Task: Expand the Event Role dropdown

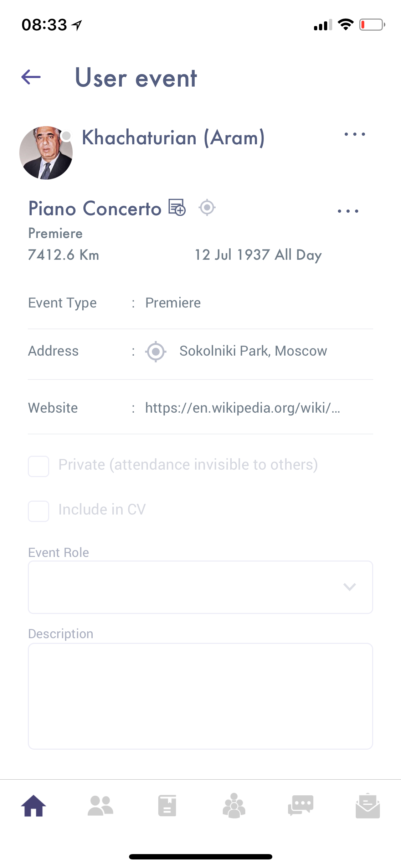Action: click(x=200, y=587)
